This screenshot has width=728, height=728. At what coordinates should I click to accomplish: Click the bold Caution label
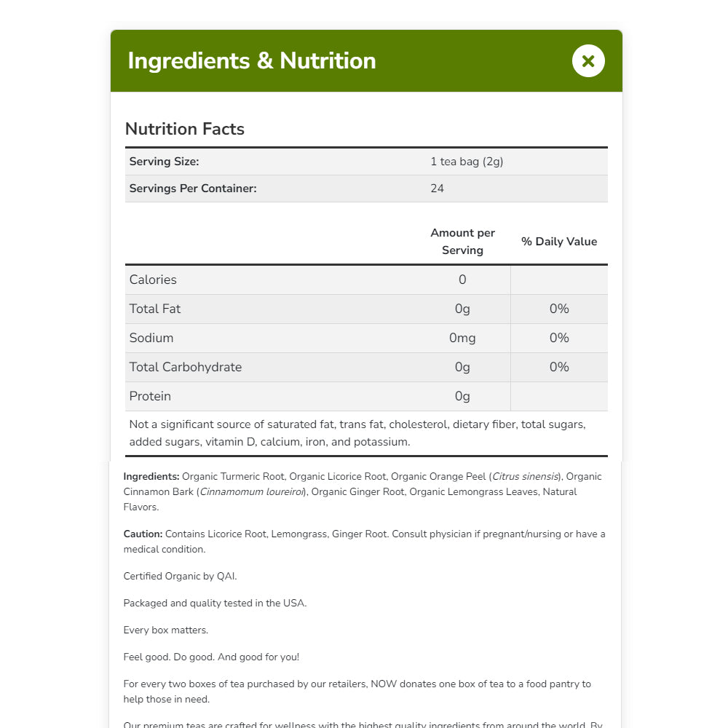(143, 534)
